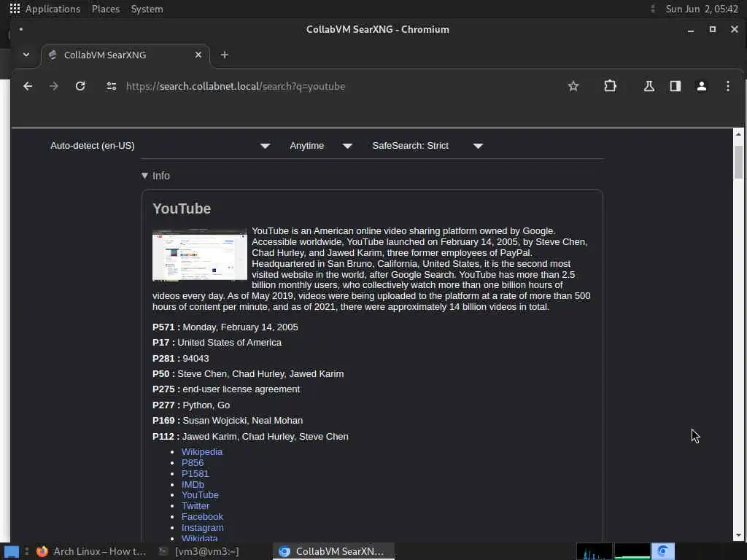Open the System menu
The width and height of the screenshot is (747, 560).
[x=147, y=9]
